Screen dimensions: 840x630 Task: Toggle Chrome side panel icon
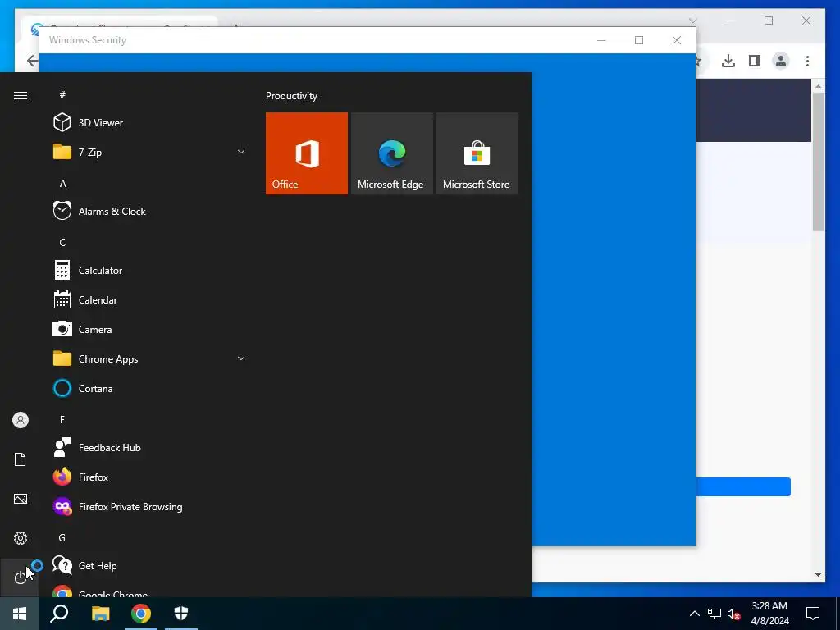tap(755, 61)
